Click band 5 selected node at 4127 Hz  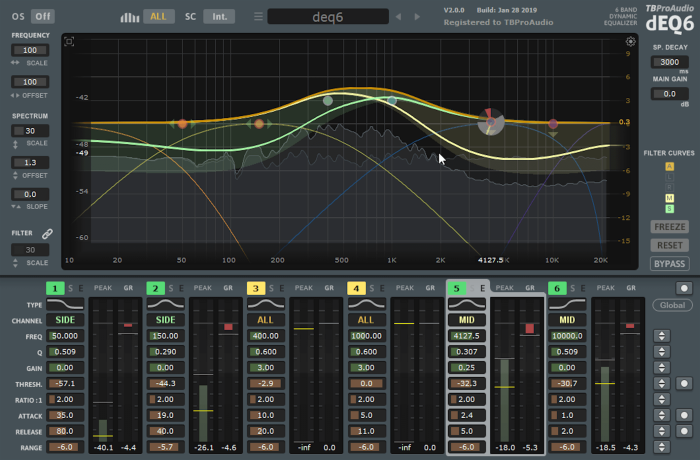tap(491, 121)
